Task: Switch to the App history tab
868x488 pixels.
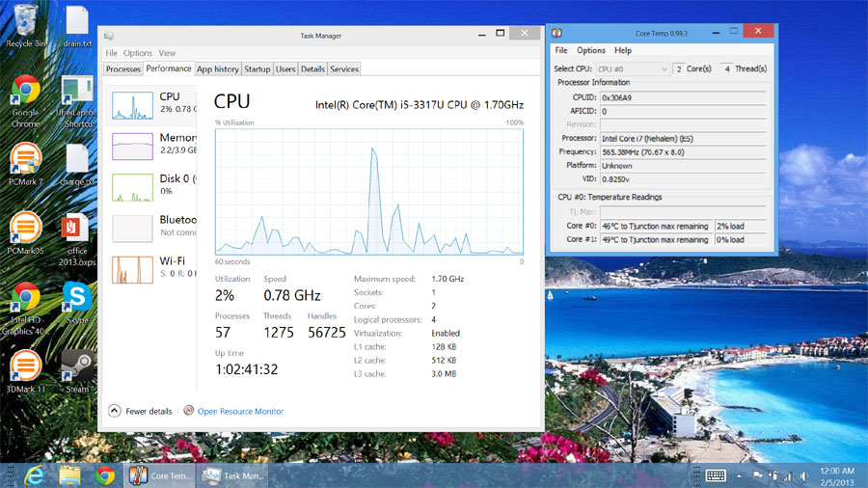Action: tap(218, 69)
